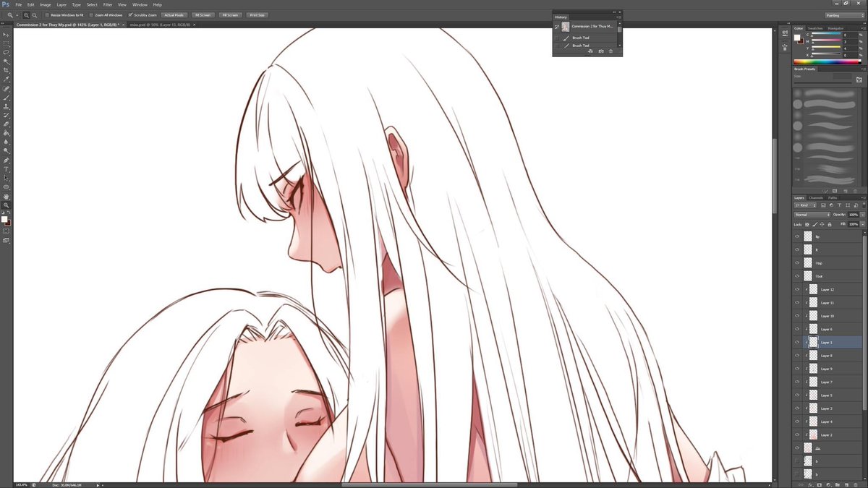Delete current state in History panel
The height and width of the screenshot is (488, 868).
(x=610, y=51)
